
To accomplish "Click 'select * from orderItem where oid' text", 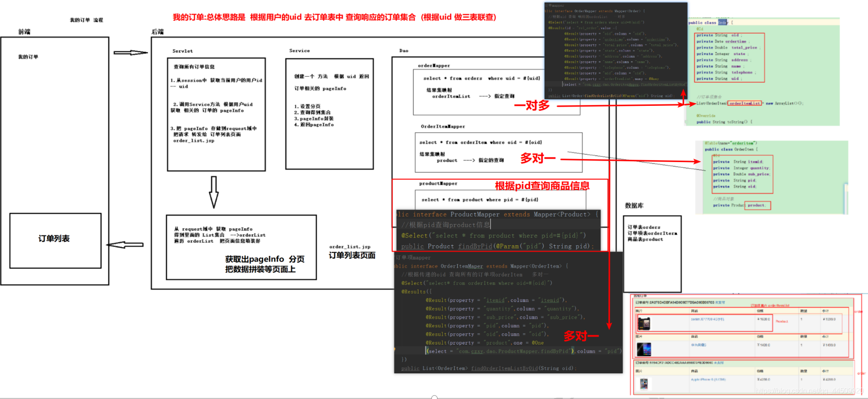I will coord(481,143).
